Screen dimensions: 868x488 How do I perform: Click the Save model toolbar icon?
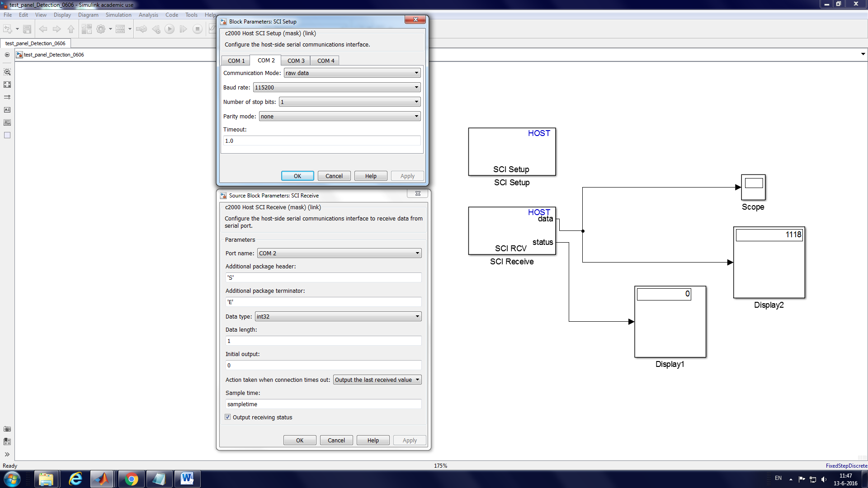(x=27, y=29)
